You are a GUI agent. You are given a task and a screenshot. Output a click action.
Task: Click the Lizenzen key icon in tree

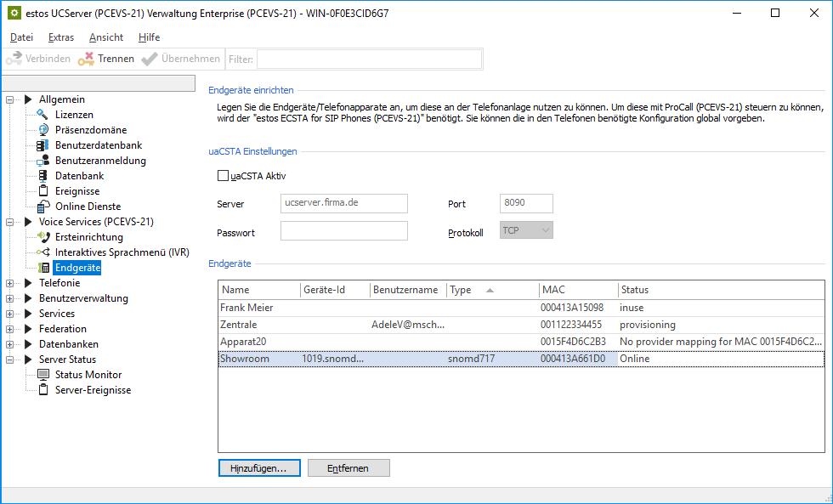click(42, 115)
